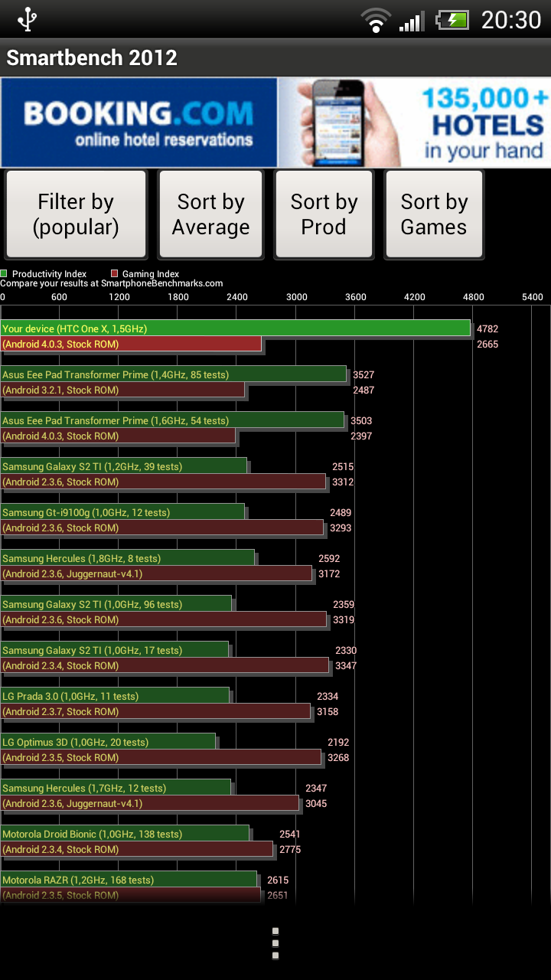Tap the USB connection status icon
This screenshot has width=551, height=980.
[x=28, y=19]
